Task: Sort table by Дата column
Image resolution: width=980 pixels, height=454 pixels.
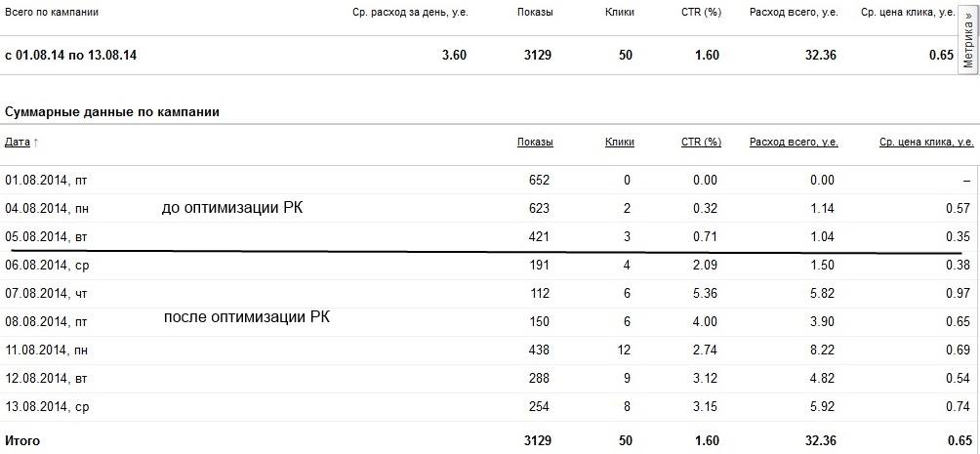Action: pos(18,142)
